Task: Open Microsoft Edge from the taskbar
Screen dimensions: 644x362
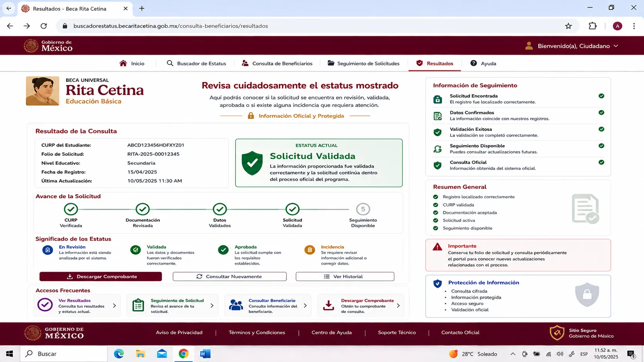Action: (x=119, y=354)
